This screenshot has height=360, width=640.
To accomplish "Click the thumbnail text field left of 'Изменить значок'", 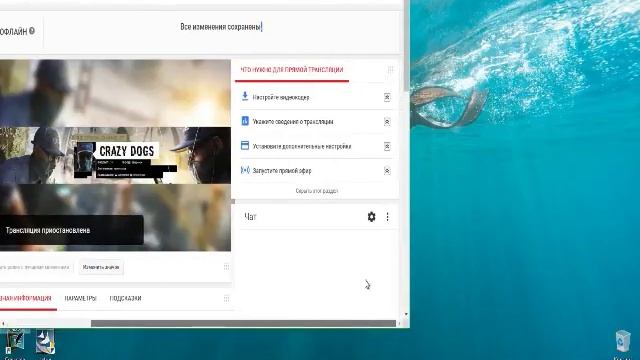I will tap(35, 267).
